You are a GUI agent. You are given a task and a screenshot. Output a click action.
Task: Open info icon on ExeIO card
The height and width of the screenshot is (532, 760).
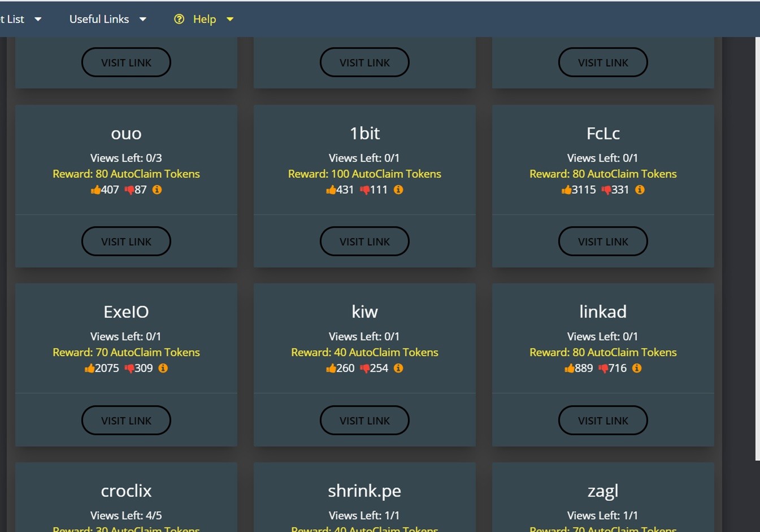click(x=163, y=368)
